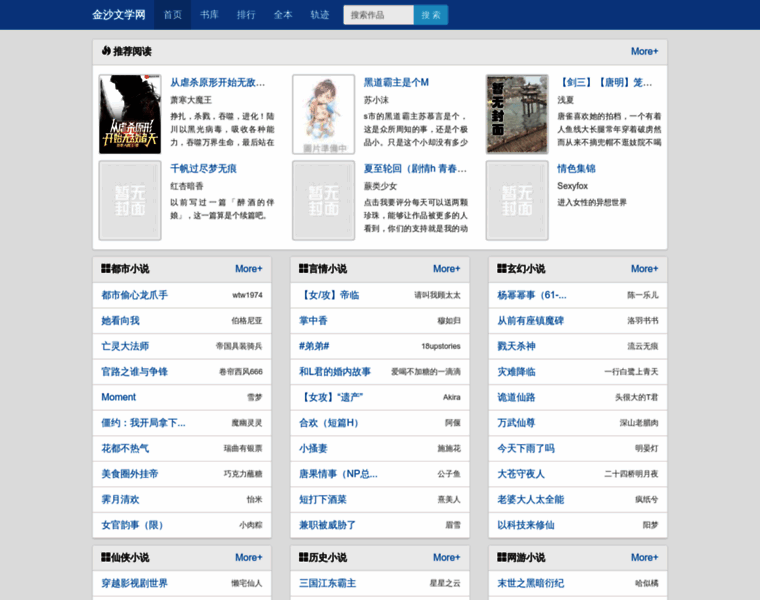Open 今天下雨了吗 novel

click(526, 448)
